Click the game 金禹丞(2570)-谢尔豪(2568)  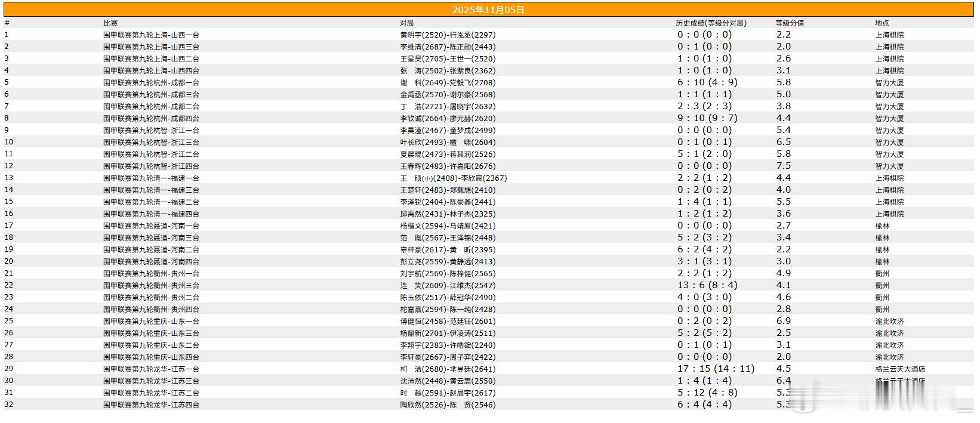448,95
